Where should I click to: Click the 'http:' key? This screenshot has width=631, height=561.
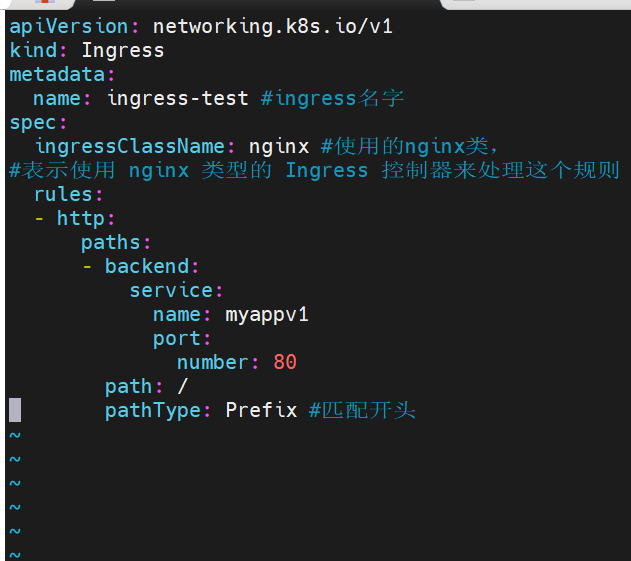86,219
